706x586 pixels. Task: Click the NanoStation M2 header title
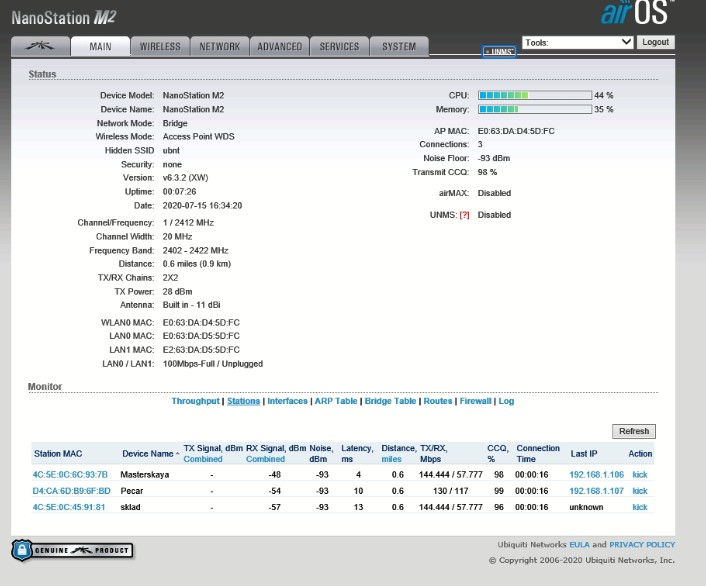(x=63, y=18)
